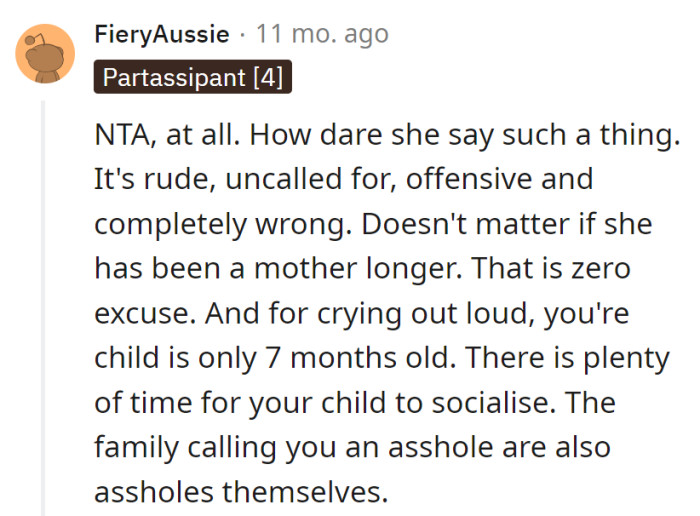Click the '11 mo. ago' timestamp
Screen dimensions: 700x516
322,35
